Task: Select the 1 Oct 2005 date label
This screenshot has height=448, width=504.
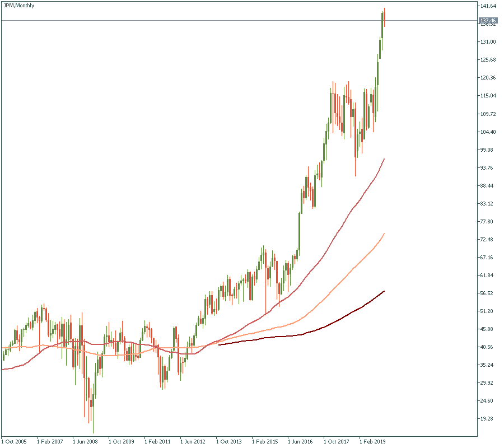Action: [x=16, y=441]
